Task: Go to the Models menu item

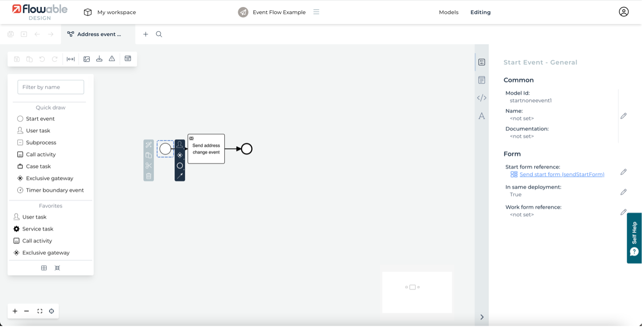Action: [449, 12]
